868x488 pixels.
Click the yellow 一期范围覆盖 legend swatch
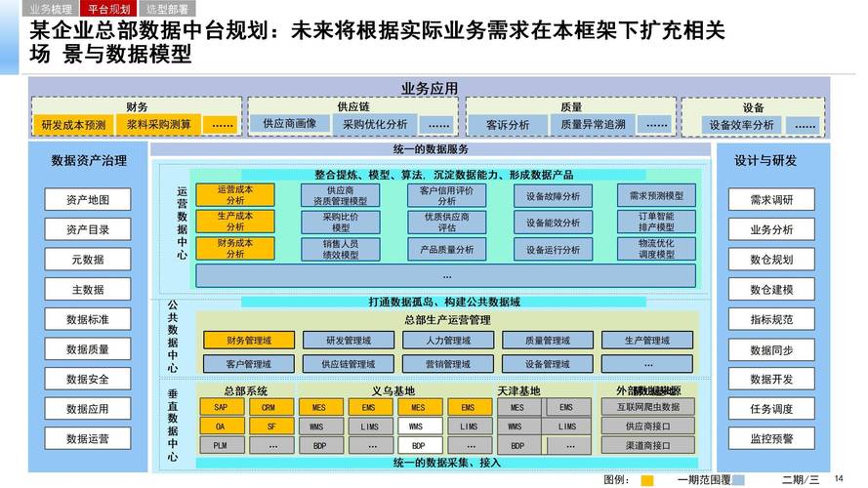(646, 479)
